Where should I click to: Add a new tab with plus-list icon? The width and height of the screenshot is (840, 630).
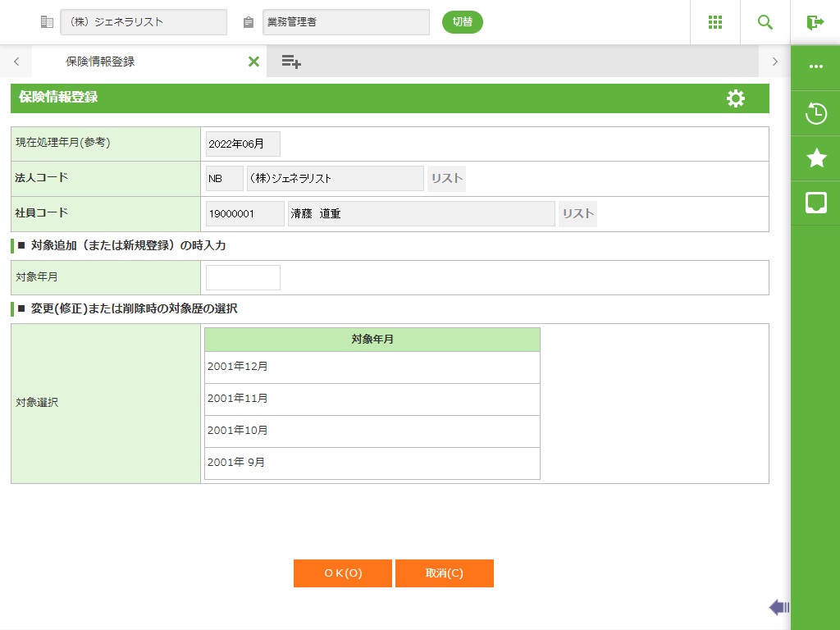pos(291,62)
